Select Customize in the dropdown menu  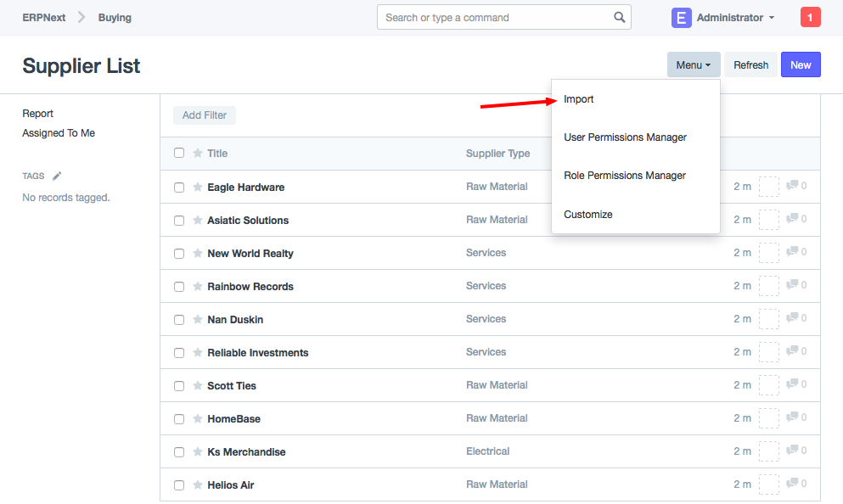588,215
